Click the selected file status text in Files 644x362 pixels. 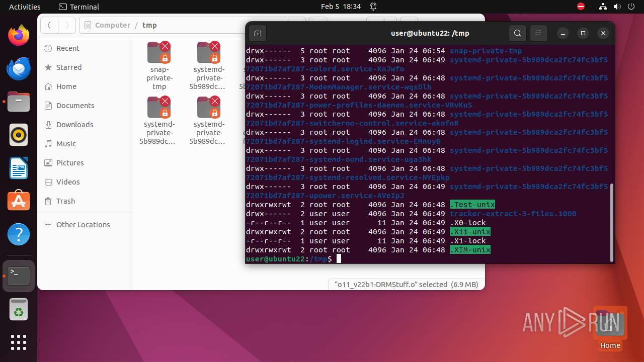click(406, 285)
